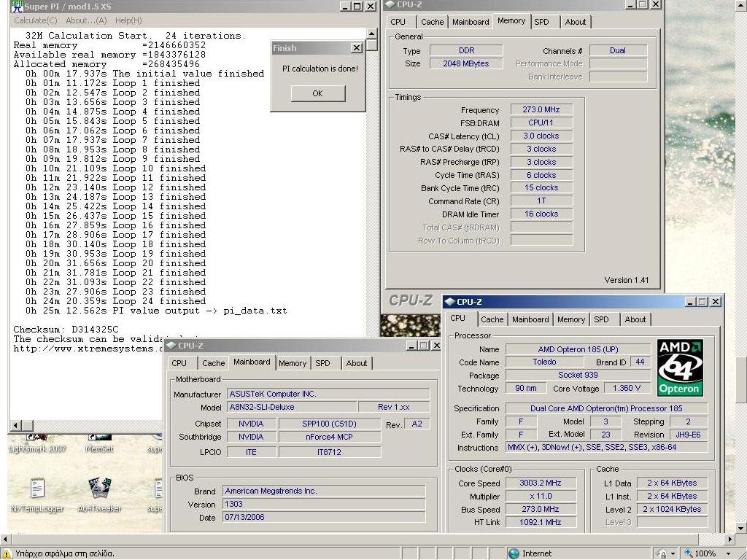The width and height of the screenshot is (747, 560).
Task: Click the Package field showing Socket 939
Action: click(578, 375)
